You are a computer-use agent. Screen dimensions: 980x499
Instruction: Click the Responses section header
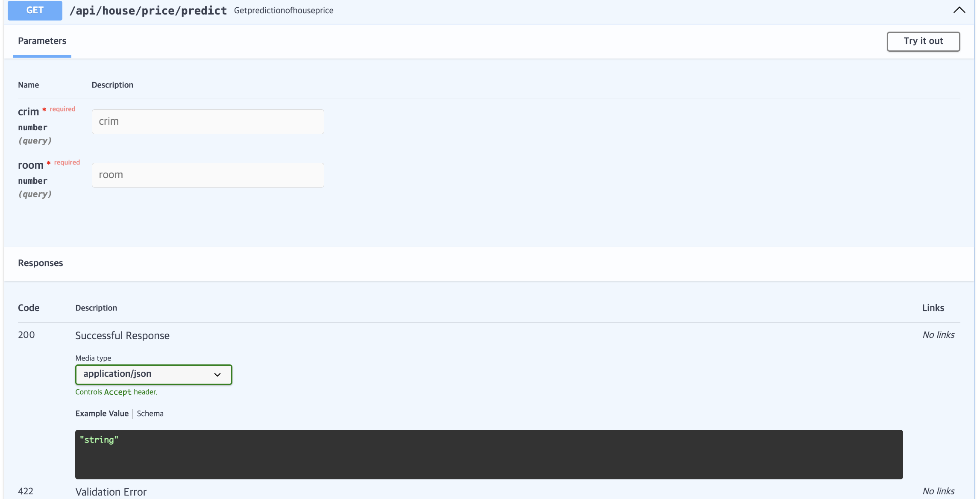point(41,263)
